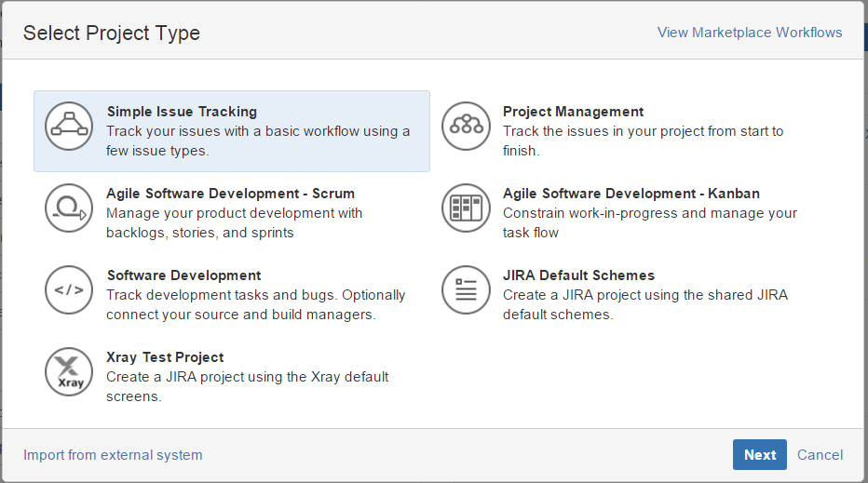868x483 pixels.
Task: Click 'Create a JIRA project using the Xray' description
Action: [248, 387]
